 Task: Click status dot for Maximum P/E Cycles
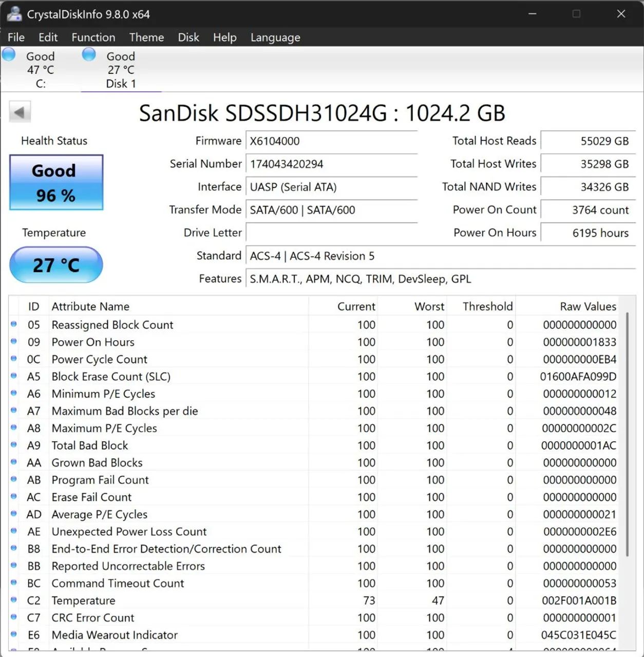14,427
